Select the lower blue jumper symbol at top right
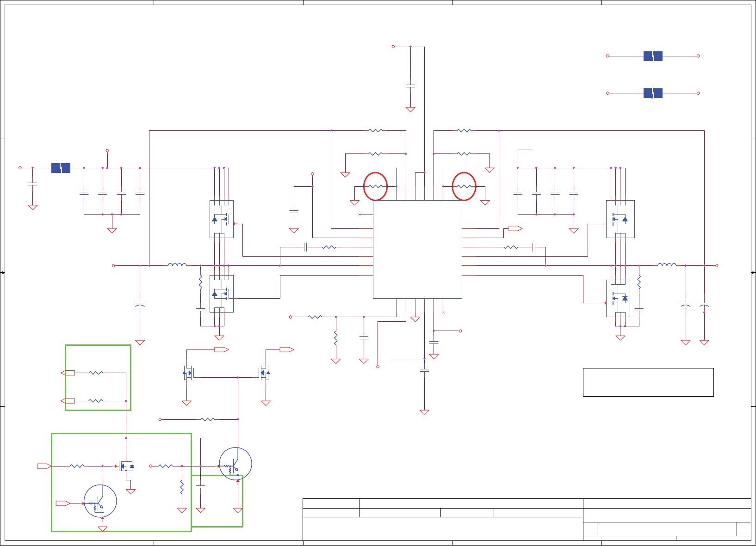This screenshot has height=546, width=756. pyautogui.click(x=653, y=93)
